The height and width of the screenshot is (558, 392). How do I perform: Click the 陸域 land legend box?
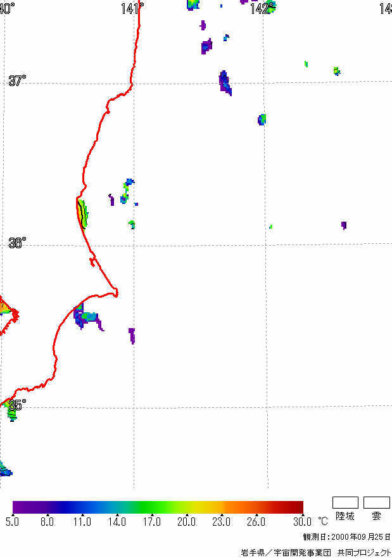[x=345, y=502]
